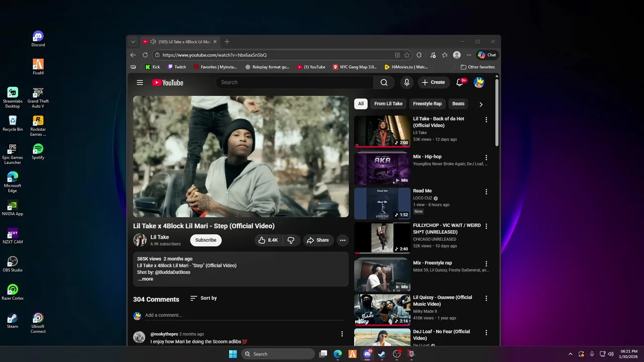Open the YouTube guide hamburger menu
Screen dimensions: 644x362
pyautogui.click(x=140, y=82)
